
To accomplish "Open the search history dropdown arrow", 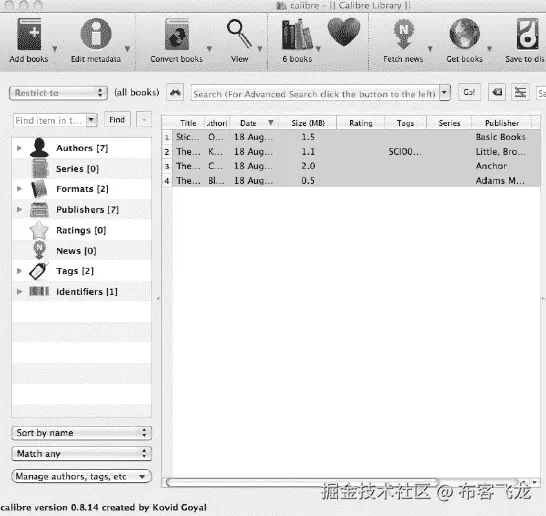I will click(x=445, y=93).
